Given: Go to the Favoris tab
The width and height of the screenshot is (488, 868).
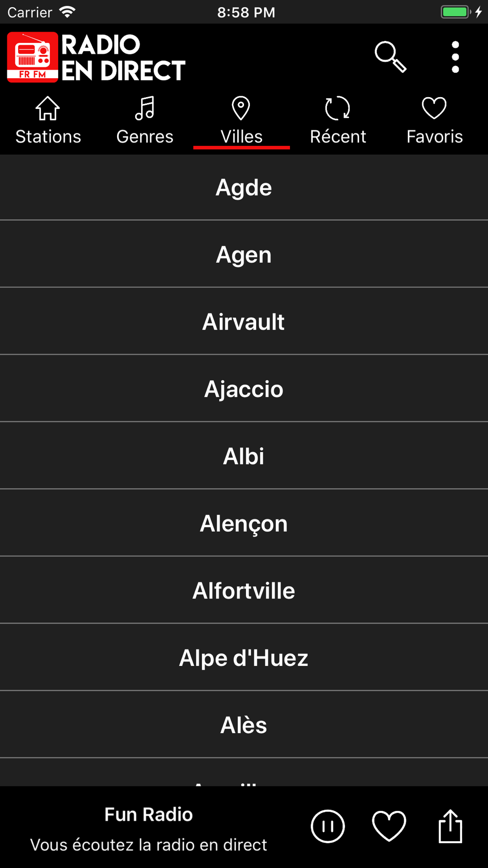Looking at the screenshot, I should 434,121.
